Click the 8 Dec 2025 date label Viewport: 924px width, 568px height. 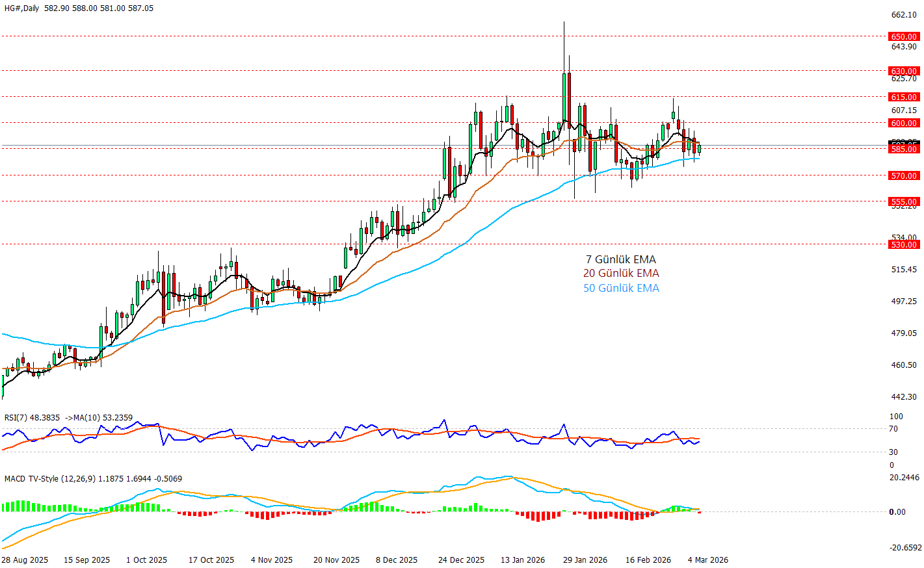[397, 560]
